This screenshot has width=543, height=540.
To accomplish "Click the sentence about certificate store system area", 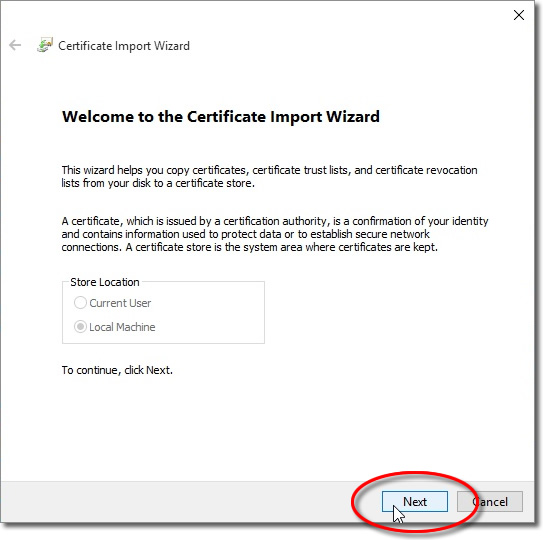I will pyautogui.click(x=282, y=247).
